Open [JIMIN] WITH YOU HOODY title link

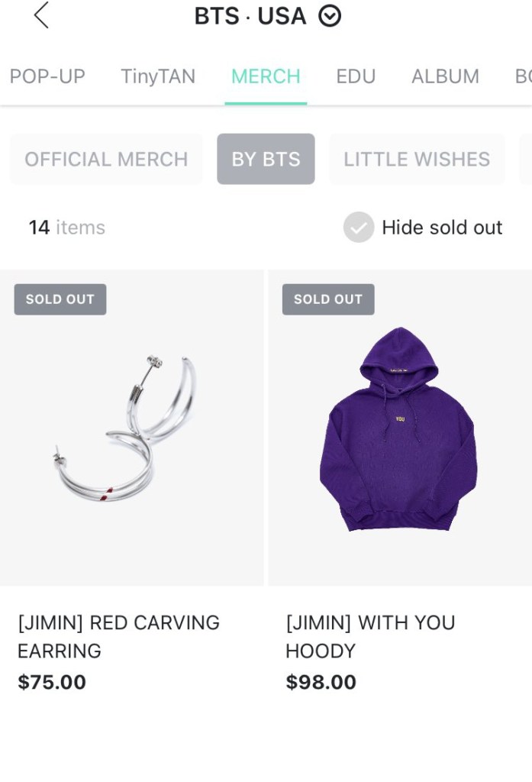pos(370,636)
